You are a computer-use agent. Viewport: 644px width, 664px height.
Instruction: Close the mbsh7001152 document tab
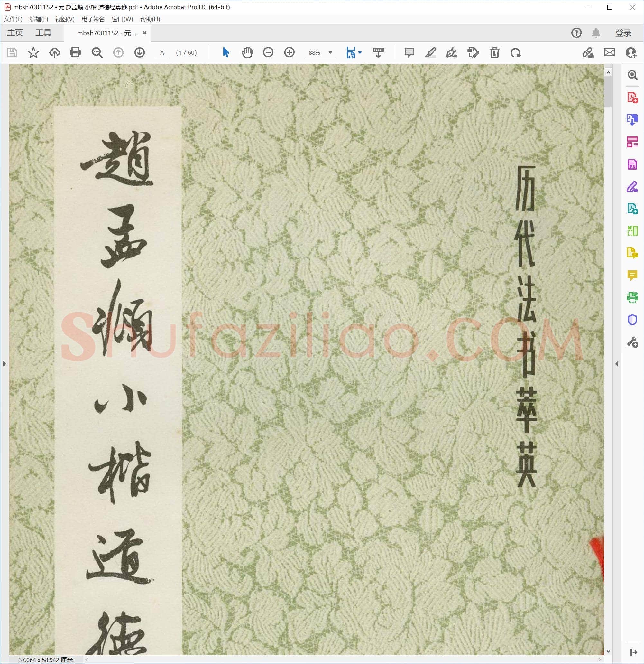[x=144, y=33]
